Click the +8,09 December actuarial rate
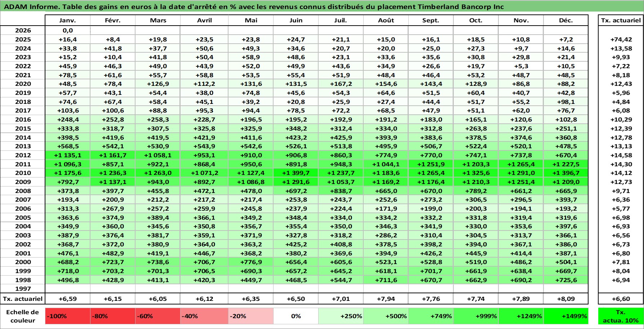 566,299
